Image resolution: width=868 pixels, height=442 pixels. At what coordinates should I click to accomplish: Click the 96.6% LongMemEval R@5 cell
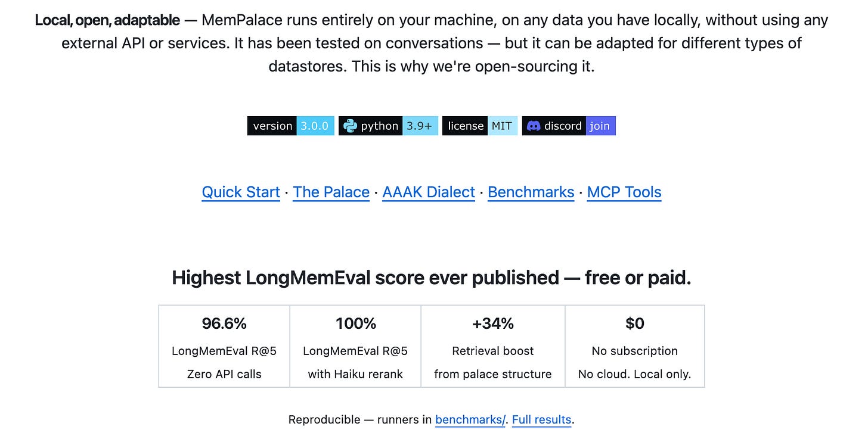click(224, 347)
